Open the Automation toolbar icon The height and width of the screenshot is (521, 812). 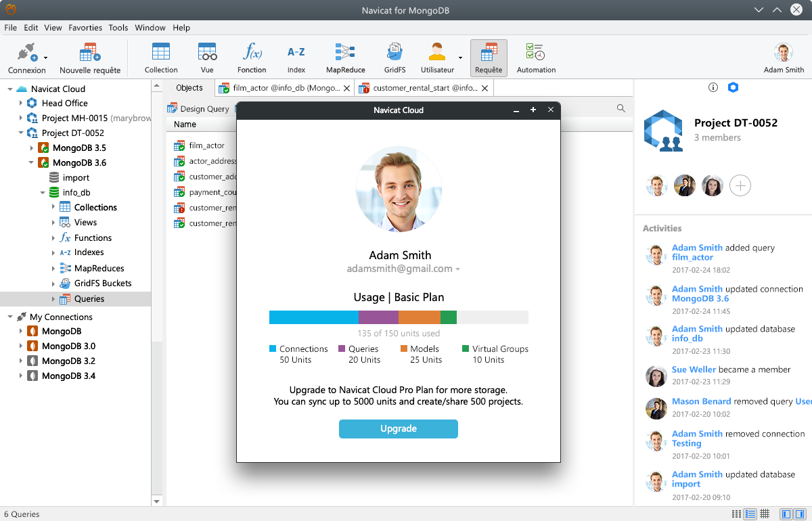click(536, 58)
